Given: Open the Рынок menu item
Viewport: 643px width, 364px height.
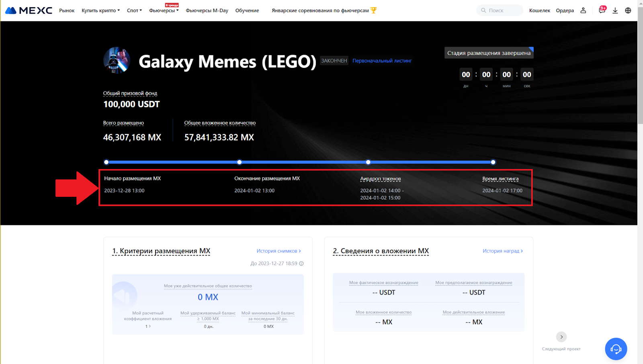Looking at the screenshot, I should coord(67,10).
